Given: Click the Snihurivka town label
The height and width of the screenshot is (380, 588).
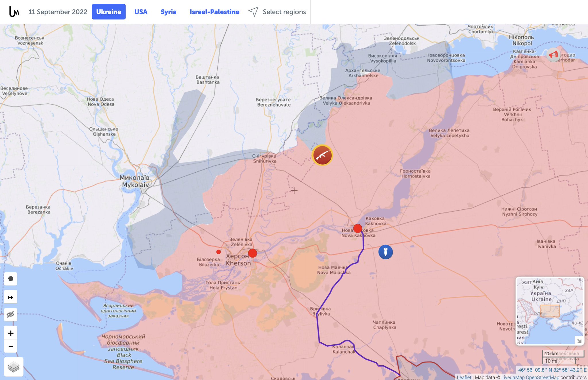Looking at the screenshot, I should (x=264, y=158).
